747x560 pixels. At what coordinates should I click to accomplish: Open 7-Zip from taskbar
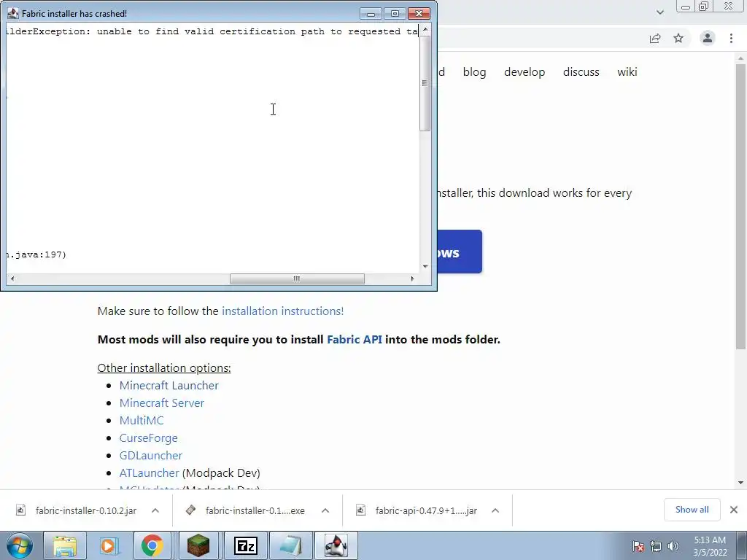[x=246, y=545]
